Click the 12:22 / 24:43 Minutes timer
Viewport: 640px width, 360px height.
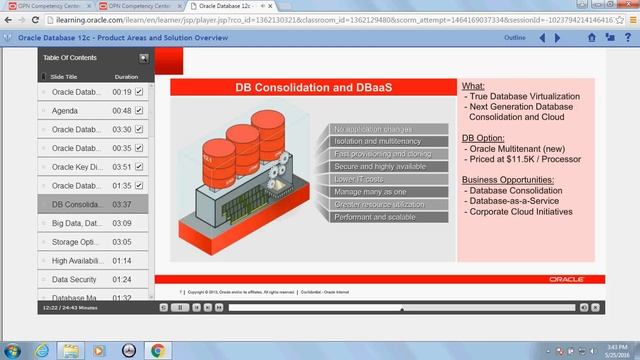[x=70, y=308]
